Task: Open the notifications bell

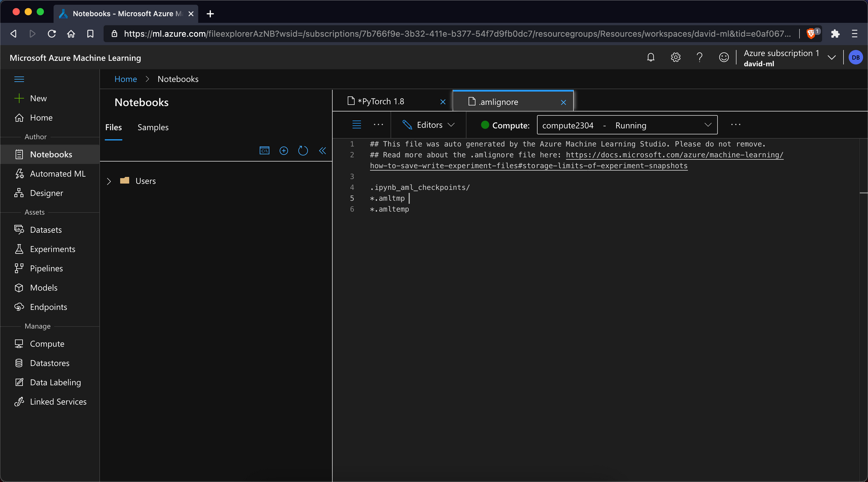Action: pyautogui.click(x=651, y=57)
